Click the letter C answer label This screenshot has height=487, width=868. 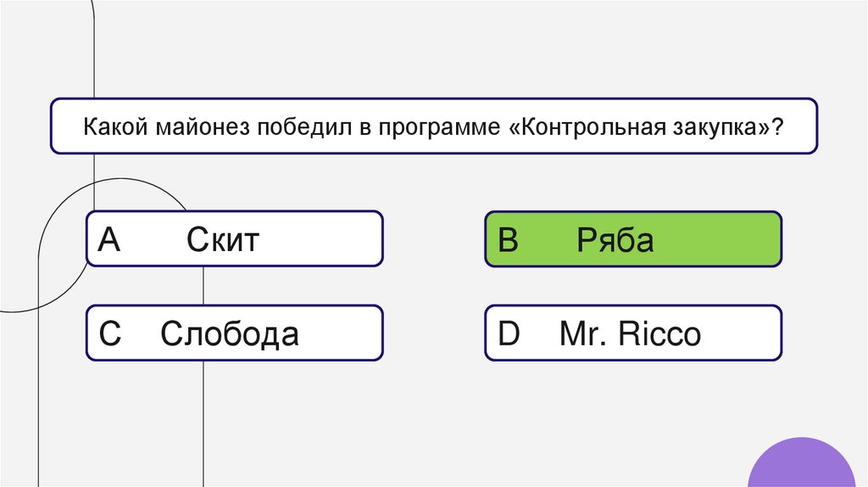[x=110, y=334]
